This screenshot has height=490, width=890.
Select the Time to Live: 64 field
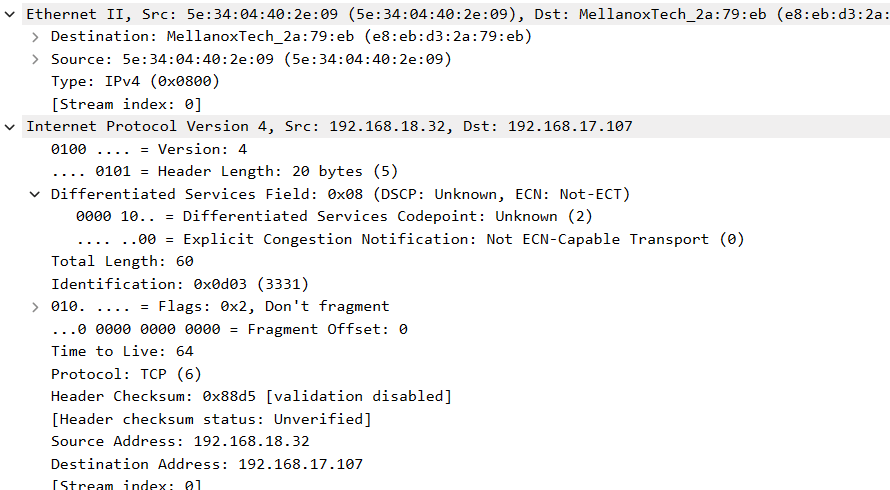pyautogui.click(x=122, y=351)
